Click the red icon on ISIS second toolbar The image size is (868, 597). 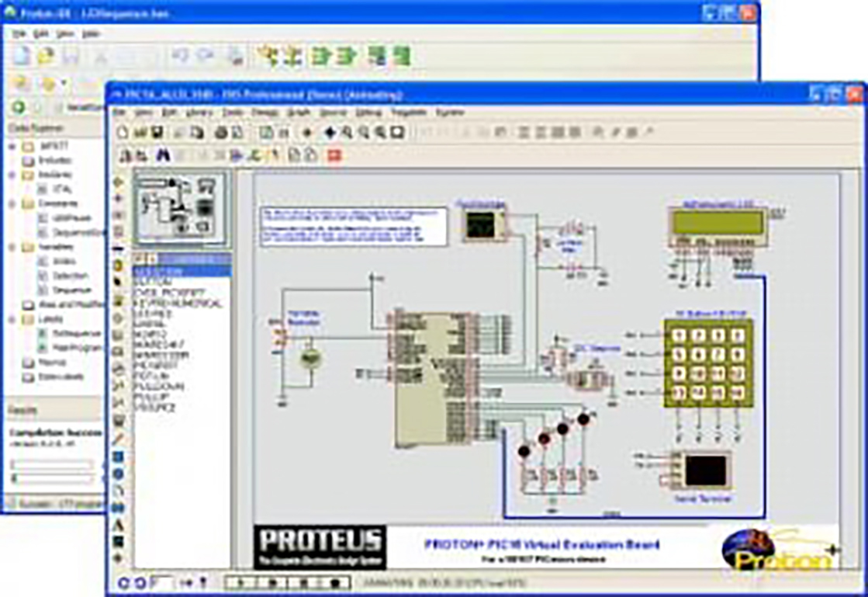coord(334,156)
